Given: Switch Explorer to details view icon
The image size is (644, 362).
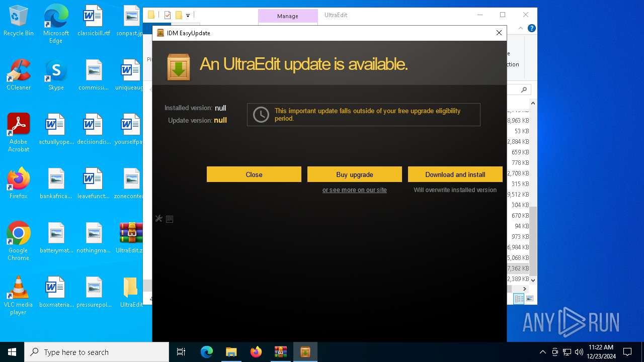Looking at the screenshot, I should tap(519, 299).
